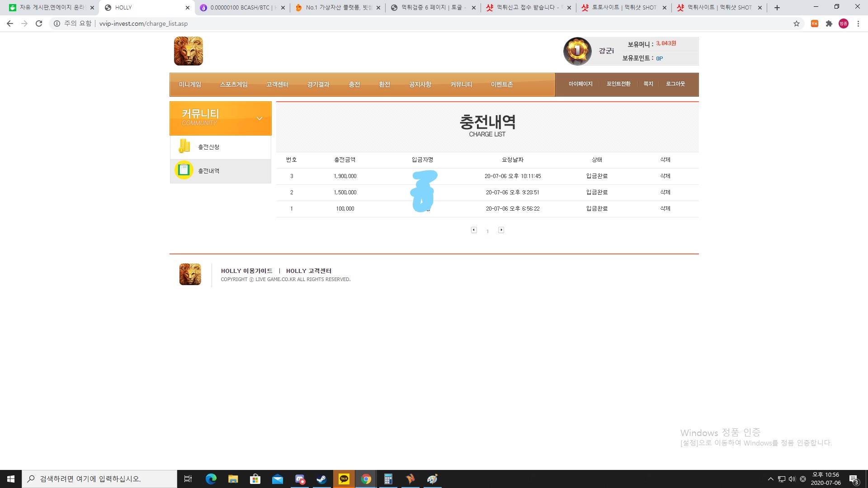
Task: Open HOLLY 고객센터 footer link
Action: click(309, 271)
